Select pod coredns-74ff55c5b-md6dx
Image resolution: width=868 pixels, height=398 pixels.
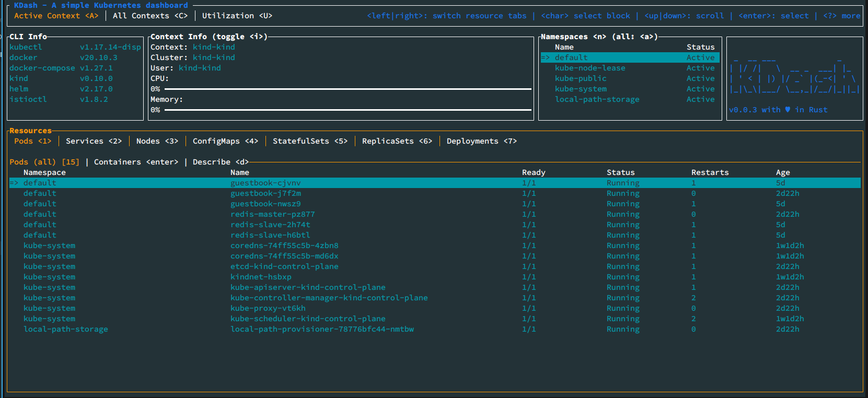pyautogui.click(x=435, y=256)
